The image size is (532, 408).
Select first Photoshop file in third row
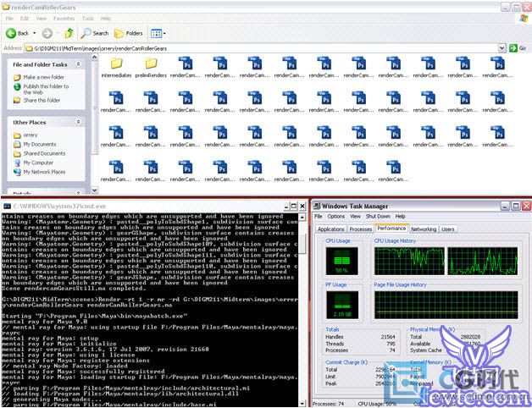point(116,133)
